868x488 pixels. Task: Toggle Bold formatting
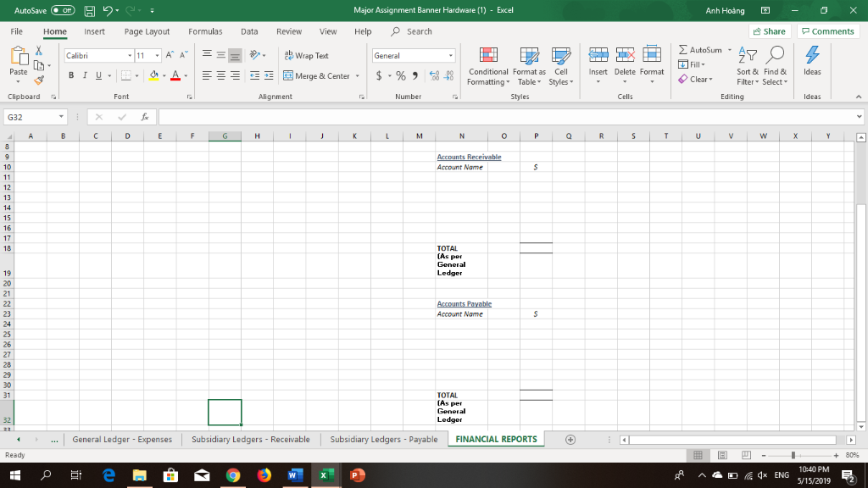pos(71,75)
